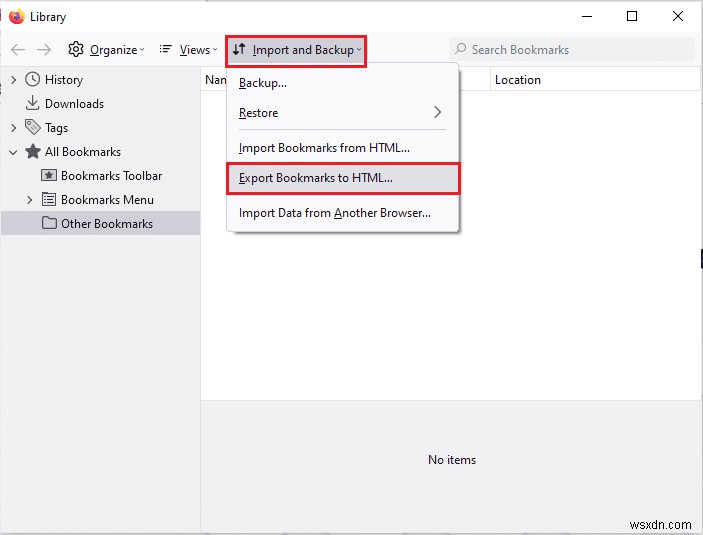Click the Views list icon
This screenshot has height=535, width=703.
click(165, 49)
